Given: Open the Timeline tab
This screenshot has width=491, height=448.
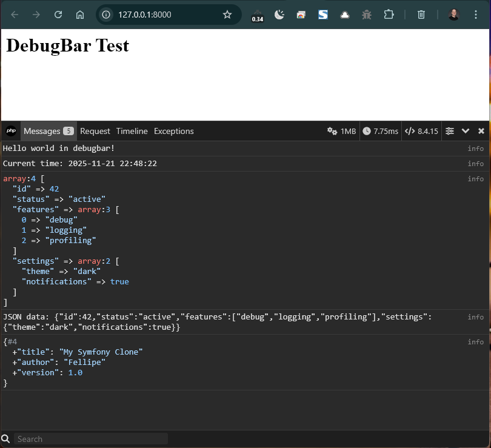Looking at the screenshot, I should (132, 131).
